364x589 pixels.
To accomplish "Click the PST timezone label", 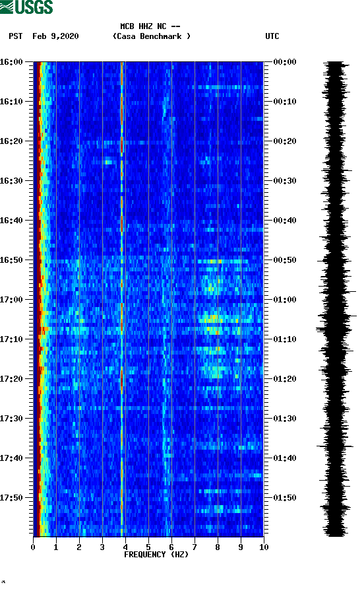I will (16, 36).
